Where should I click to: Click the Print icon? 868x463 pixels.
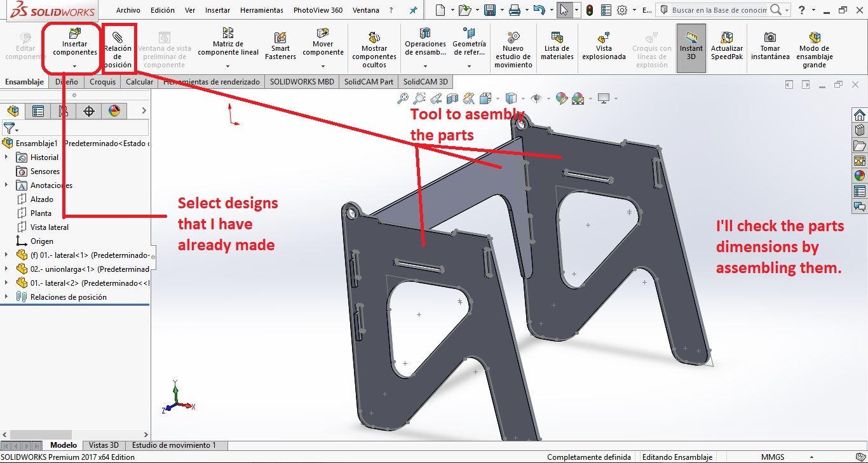pyautogui.click(x=515, y=10)
